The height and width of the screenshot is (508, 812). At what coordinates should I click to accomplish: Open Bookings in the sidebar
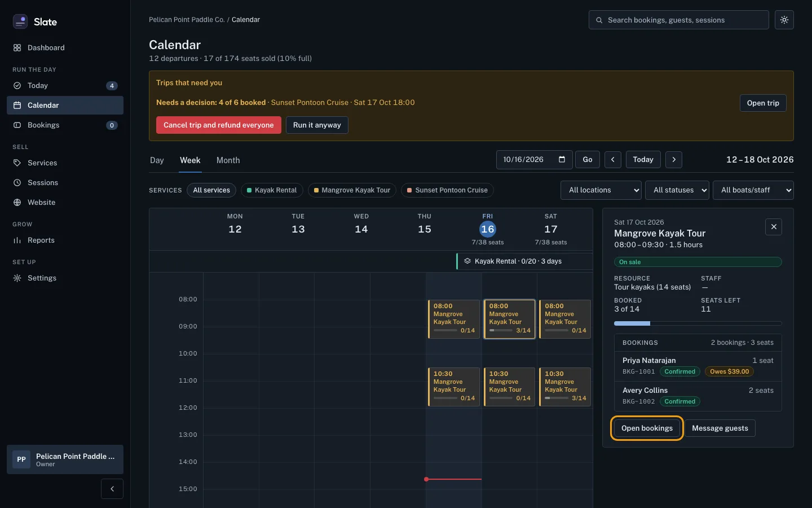(x=65, y=125)
